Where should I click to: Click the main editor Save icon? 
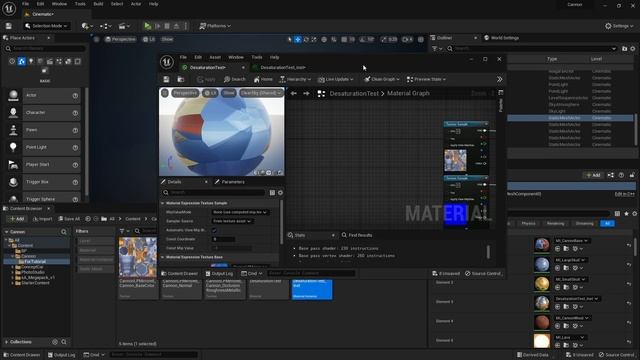[x=9, y=26]
